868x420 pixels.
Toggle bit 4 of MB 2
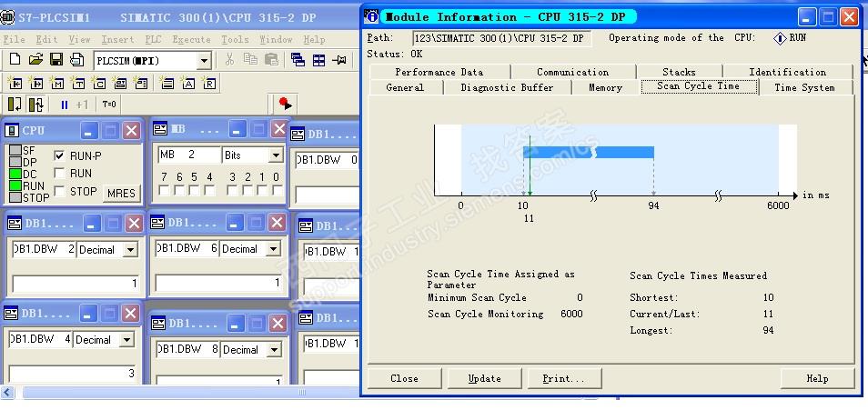209,190
